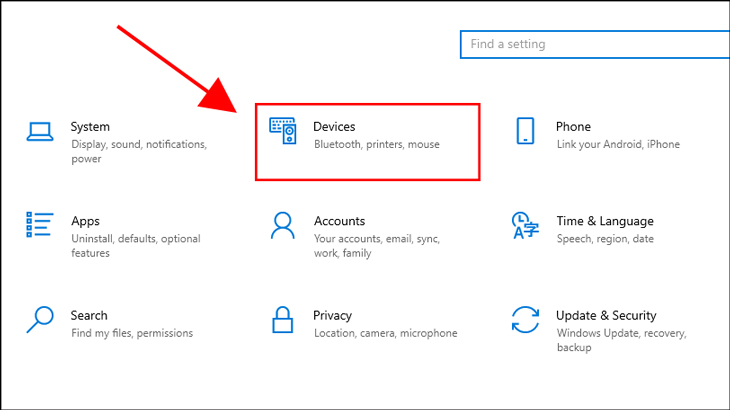Click the System laptop icon
This screenshot has height=410, width=730.
pyautogui.click(x=40, y=131)
